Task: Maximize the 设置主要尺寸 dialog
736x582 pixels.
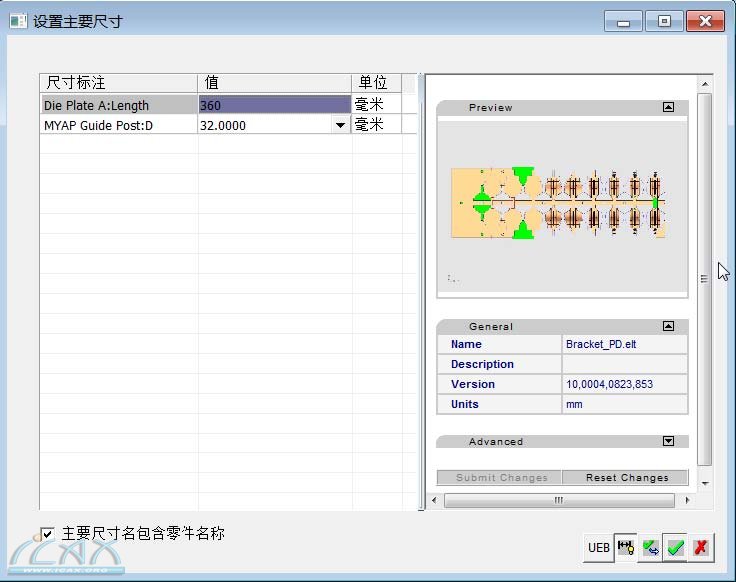Action: [664, 22]
